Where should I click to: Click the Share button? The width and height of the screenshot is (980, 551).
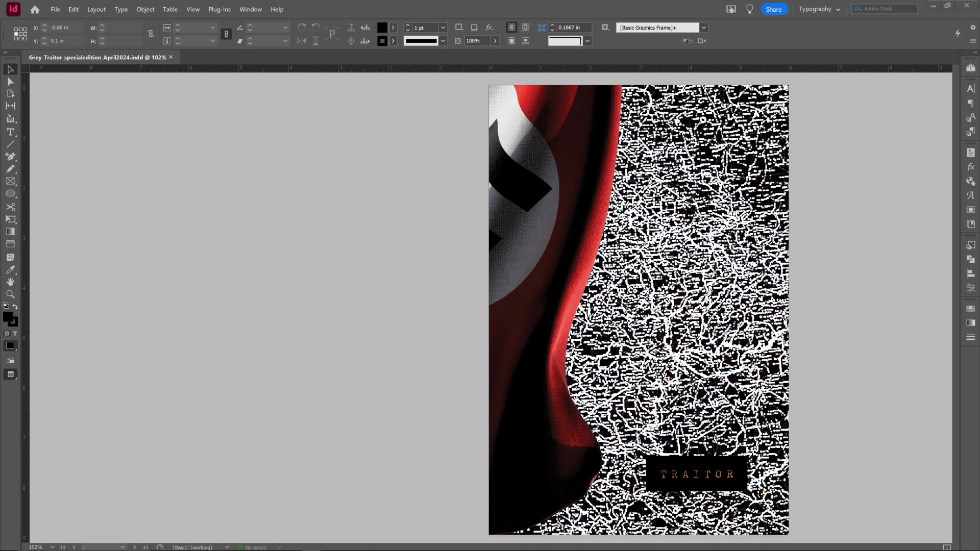click(773, 9)
